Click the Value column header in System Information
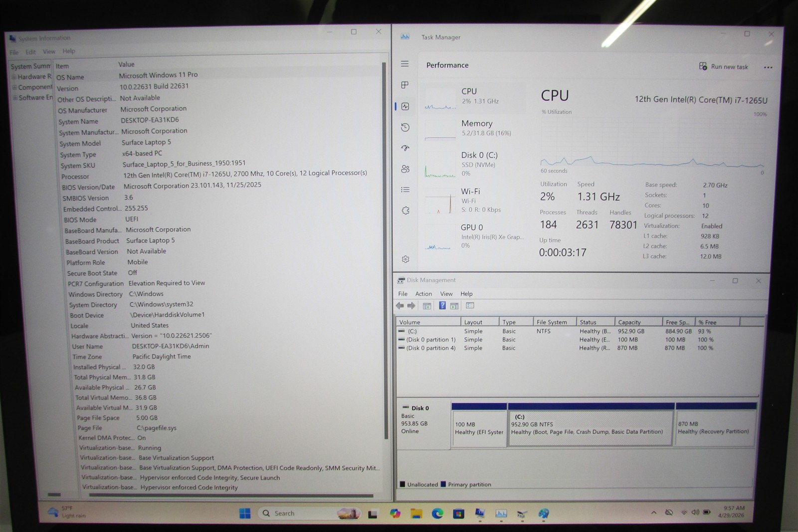This screenshot has height=532, width=798. 248,64
